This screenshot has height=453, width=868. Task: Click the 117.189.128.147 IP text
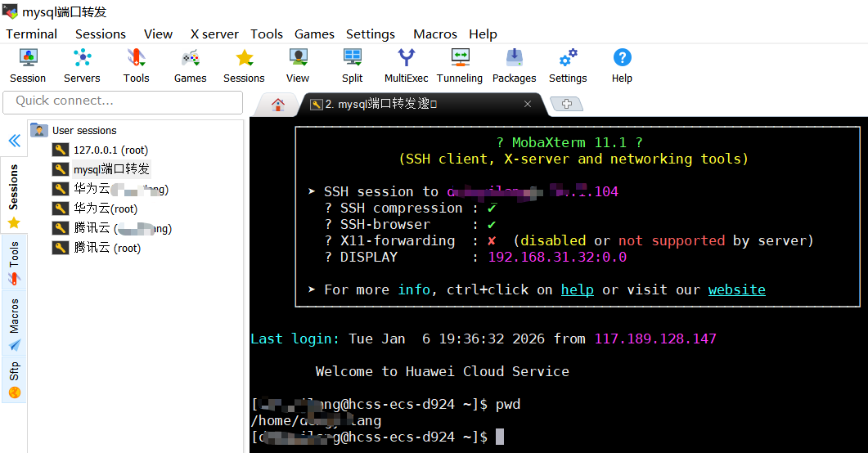point(655,339)
